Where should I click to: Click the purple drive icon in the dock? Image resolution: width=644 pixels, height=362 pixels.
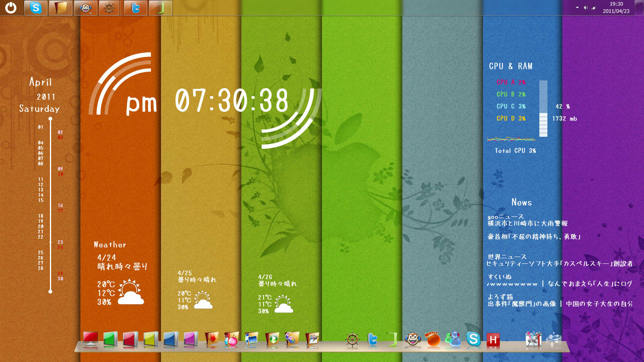coord(191,339)
